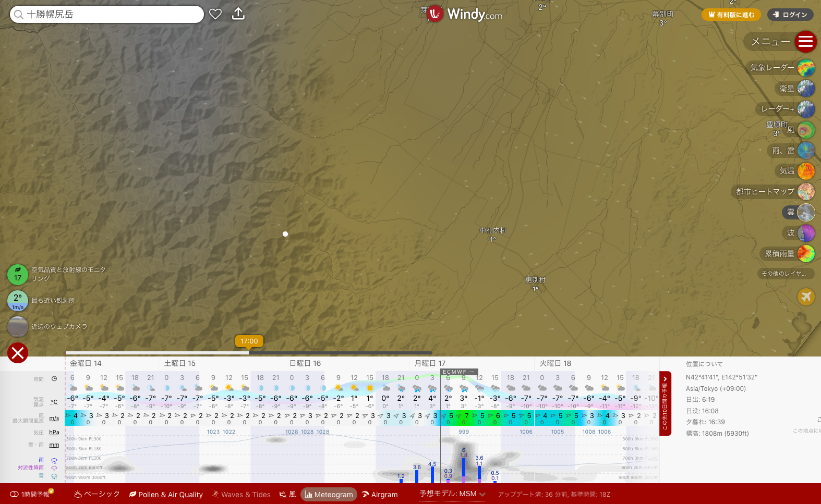Open forecast model (予想モデル: MSM) dropdown

pyautogui.click(x=452, y=494)
